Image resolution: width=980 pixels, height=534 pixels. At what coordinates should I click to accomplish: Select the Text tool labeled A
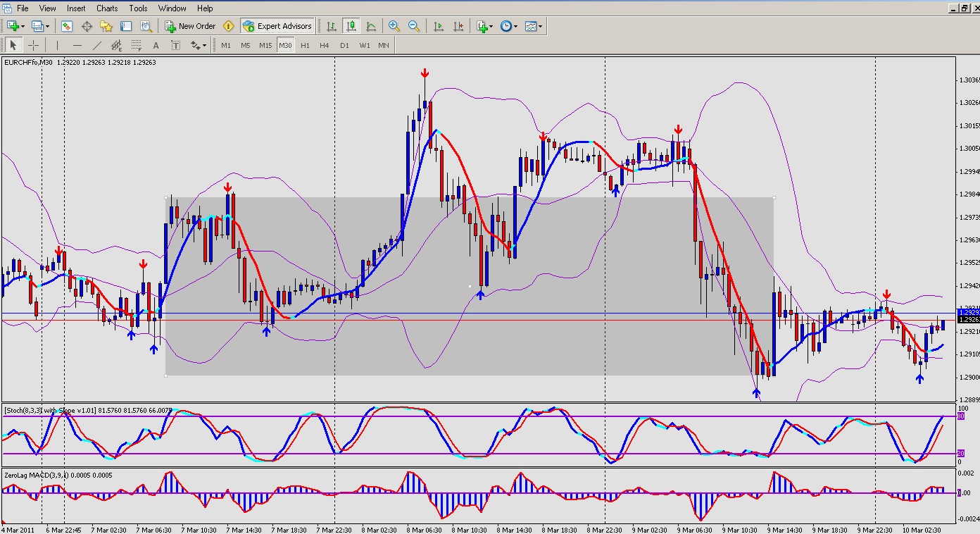pyautogui.click(x=156, y=45)
